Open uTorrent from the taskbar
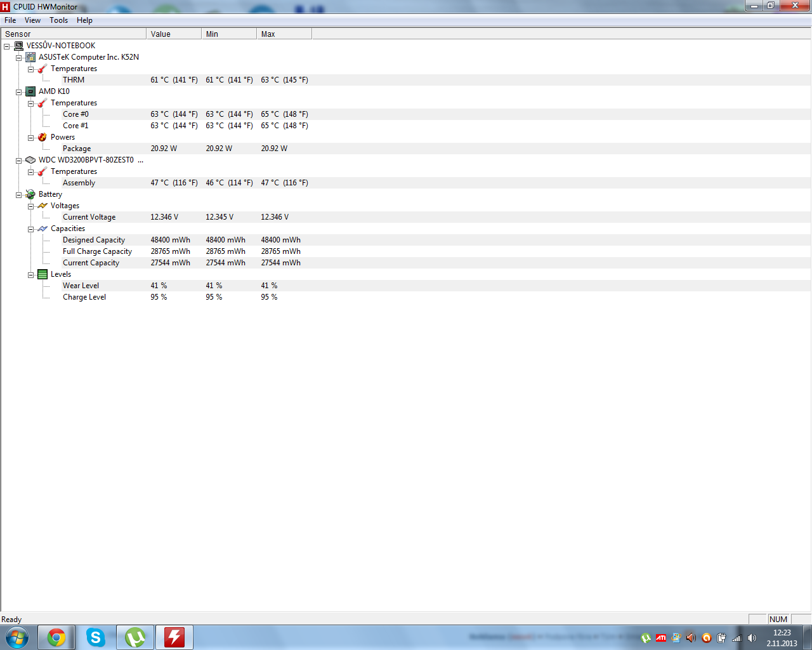This screenshot has height=650, width=812. coord(135,637)
